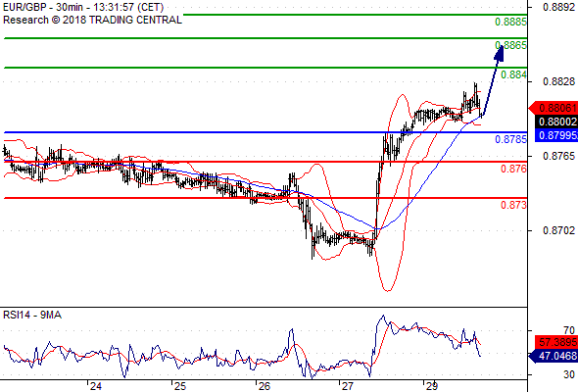Image resolution: width=578 pixels, height=392 pixels.
Task: Click the blue 0.87995 price tag
Action: (x=556, y=135)
